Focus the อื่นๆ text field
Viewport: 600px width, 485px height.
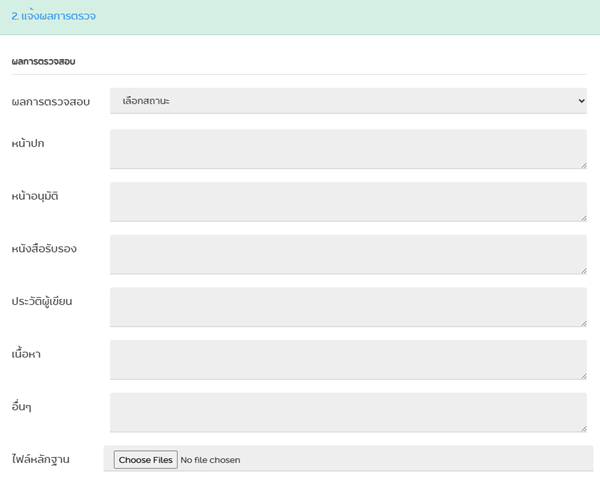point(347,412)
